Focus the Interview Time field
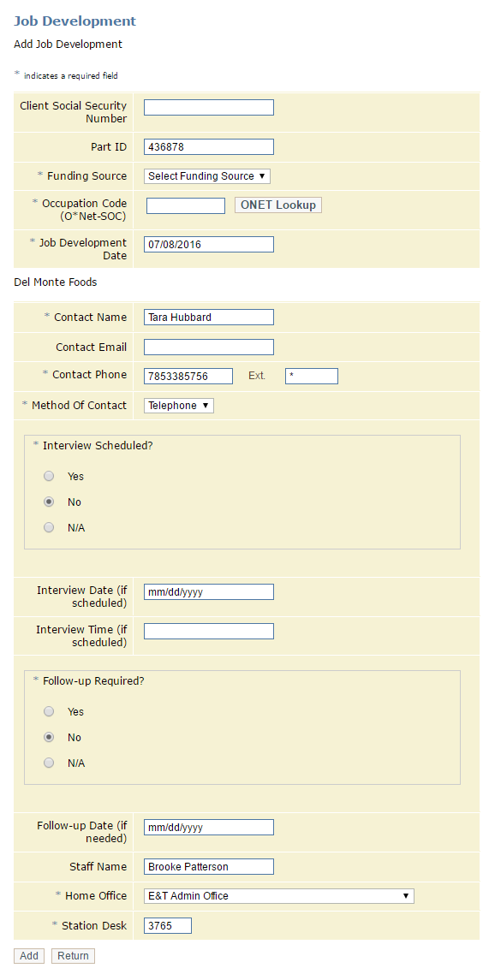 click(209, 632)
